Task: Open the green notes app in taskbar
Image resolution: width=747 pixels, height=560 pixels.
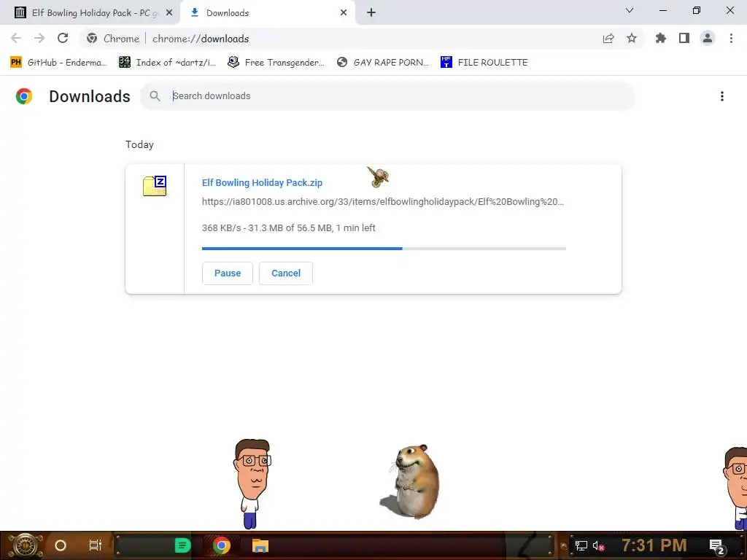Action: pos(182,545)
